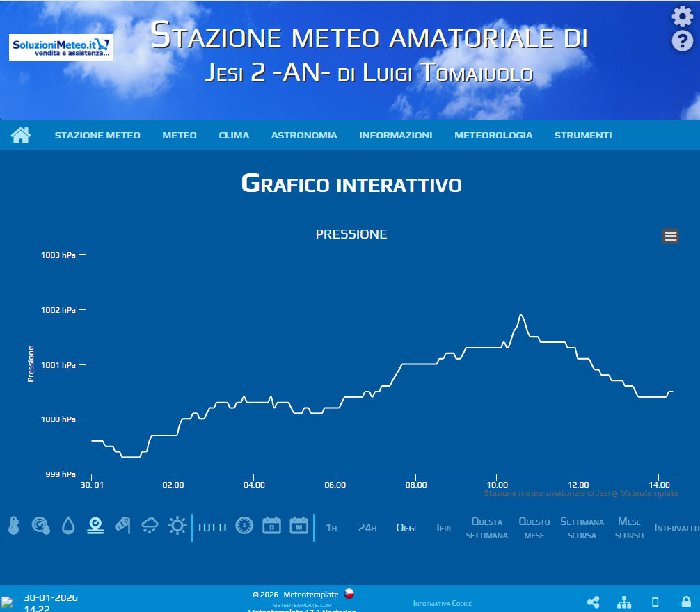Open the STRUMENTI menu item
Viewport: 700px width, 612px height.
coord(583,135)
